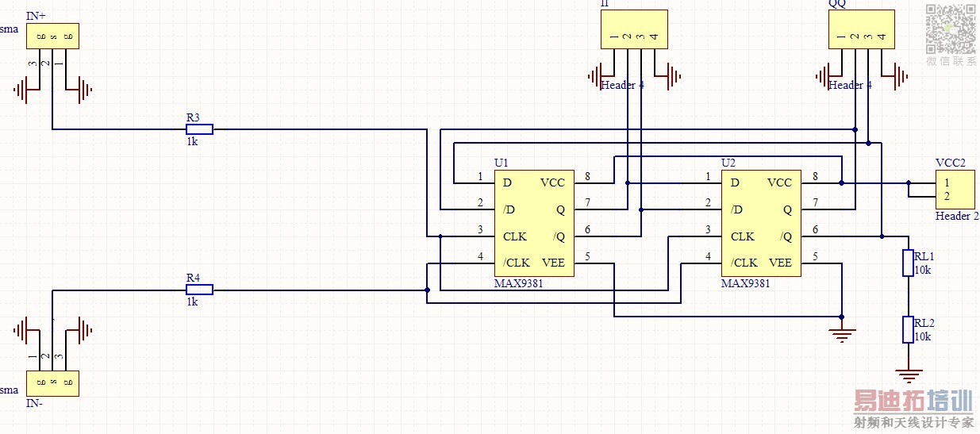Click pin 2 of the VCC2 header
The image size is (980, 434).
[x=945, y=196]
